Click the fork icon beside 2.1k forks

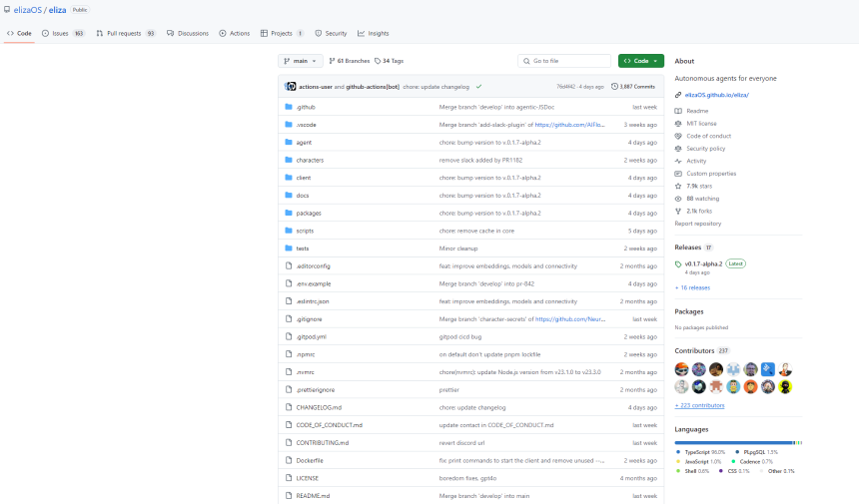[678, 212]
